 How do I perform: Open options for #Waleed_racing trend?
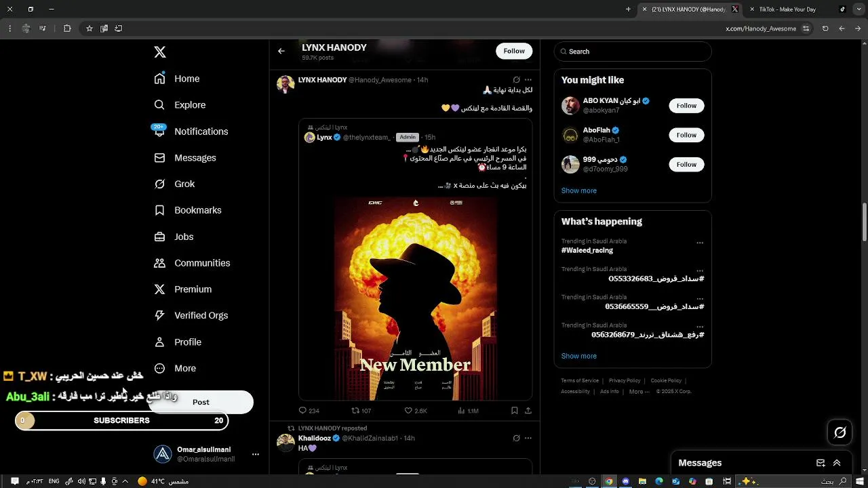700,243
